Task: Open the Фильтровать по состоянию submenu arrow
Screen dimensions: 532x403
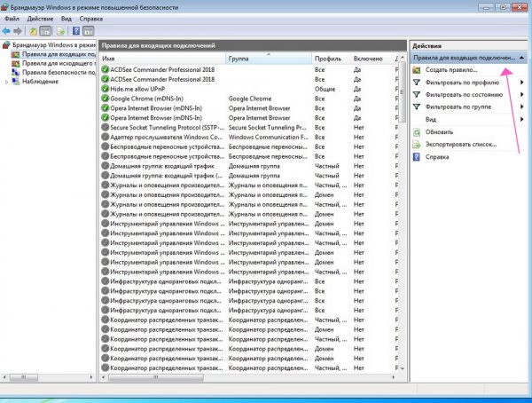Action: [522, 94]
